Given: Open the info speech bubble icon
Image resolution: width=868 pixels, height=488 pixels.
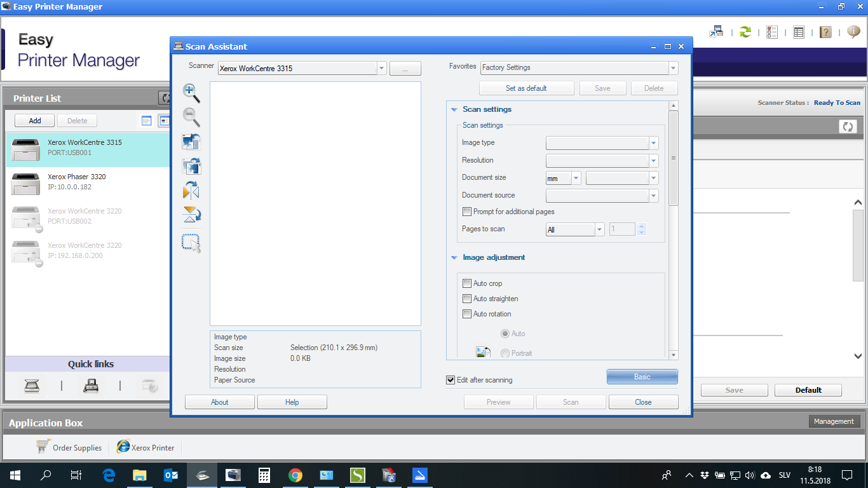Looking at the screenshot, I should [x=853, y=31].
